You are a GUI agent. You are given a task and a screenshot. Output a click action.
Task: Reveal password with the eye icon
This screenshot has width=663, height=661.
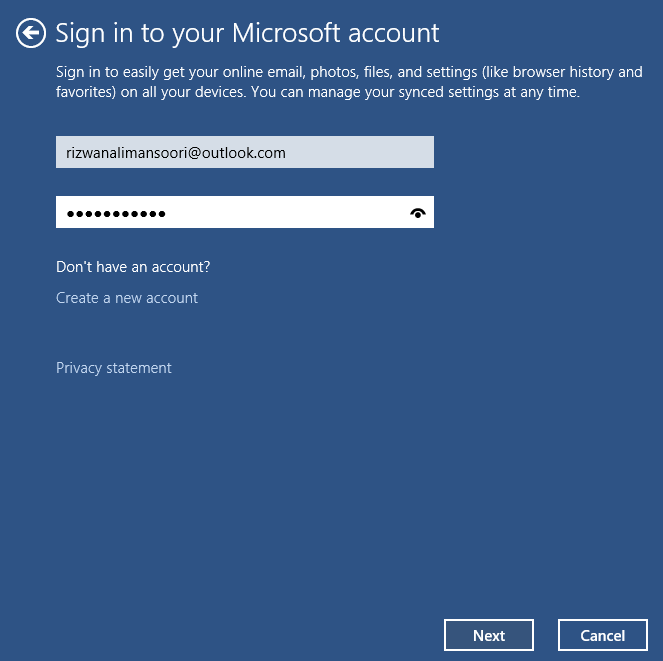point(418,213)
